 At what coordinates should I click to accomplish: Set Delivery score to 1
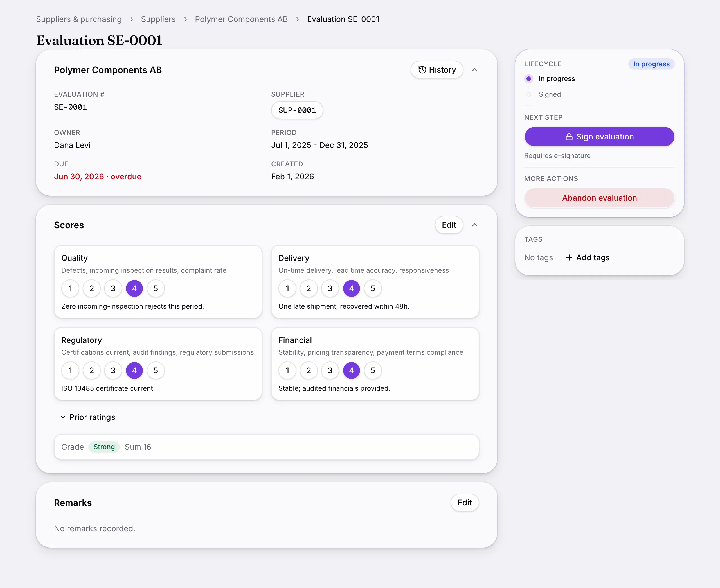click(x=287, y=288)
